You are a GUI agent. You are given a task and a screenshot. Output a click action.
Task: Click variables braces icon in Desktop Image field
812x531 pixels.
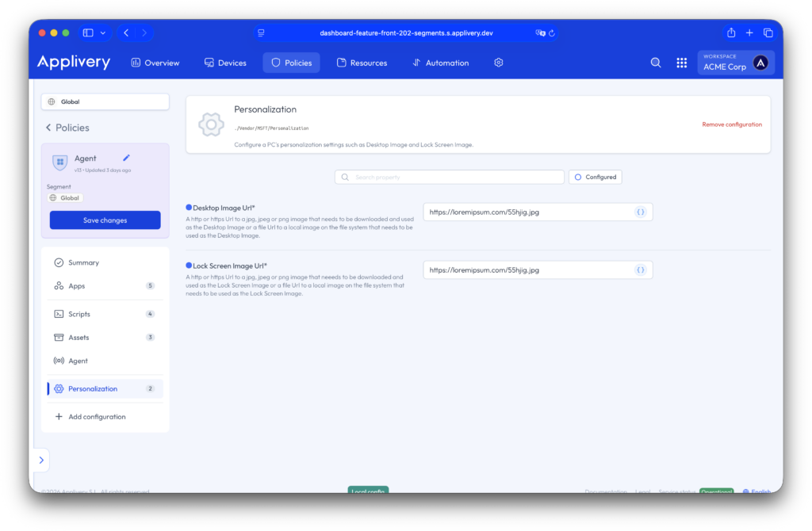coord(640,212)
